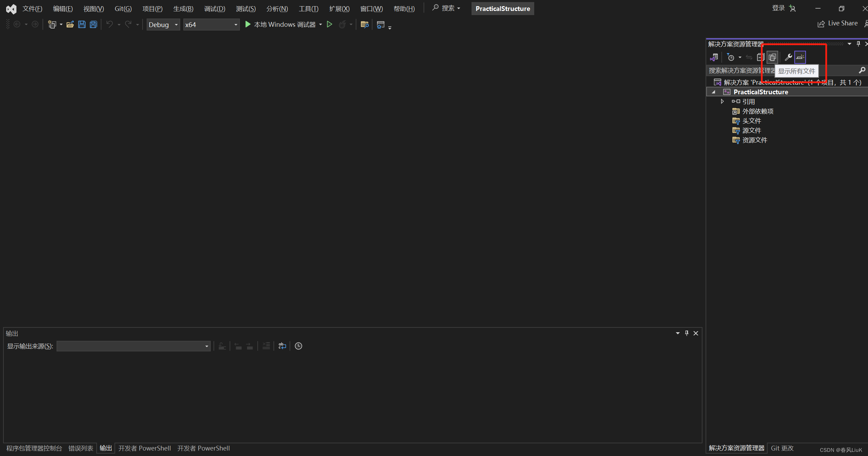Expand the 引用 references tree node
This screenshot has width=868, height=456.
[722, 101]
